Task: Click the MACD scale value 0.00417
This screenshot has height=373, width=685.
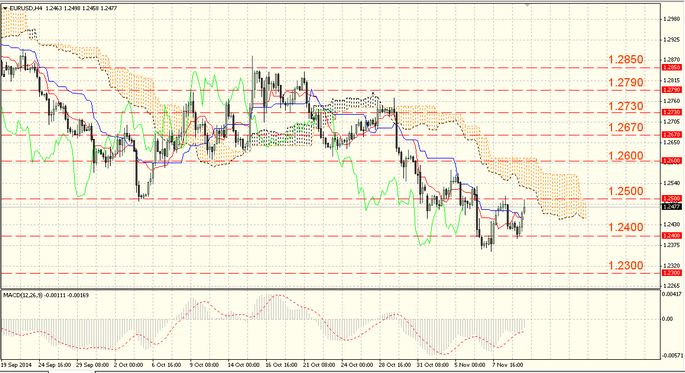Action: click(x=672, y=294)
